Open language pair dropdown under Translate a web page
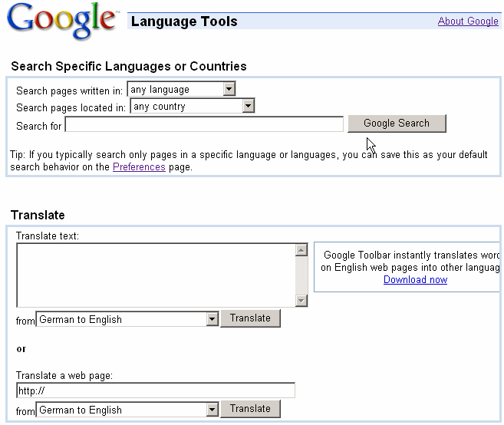The image size is (504, 425). coord(127,410)
